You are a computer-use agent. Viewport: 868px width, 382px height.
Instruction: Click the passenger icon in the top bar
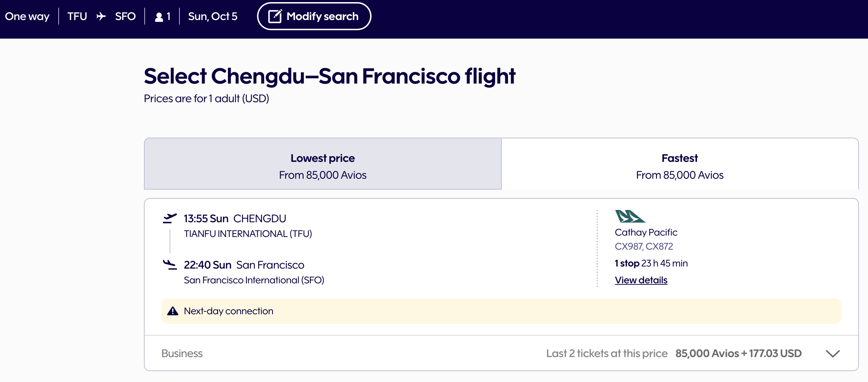(x=159, y=17)
